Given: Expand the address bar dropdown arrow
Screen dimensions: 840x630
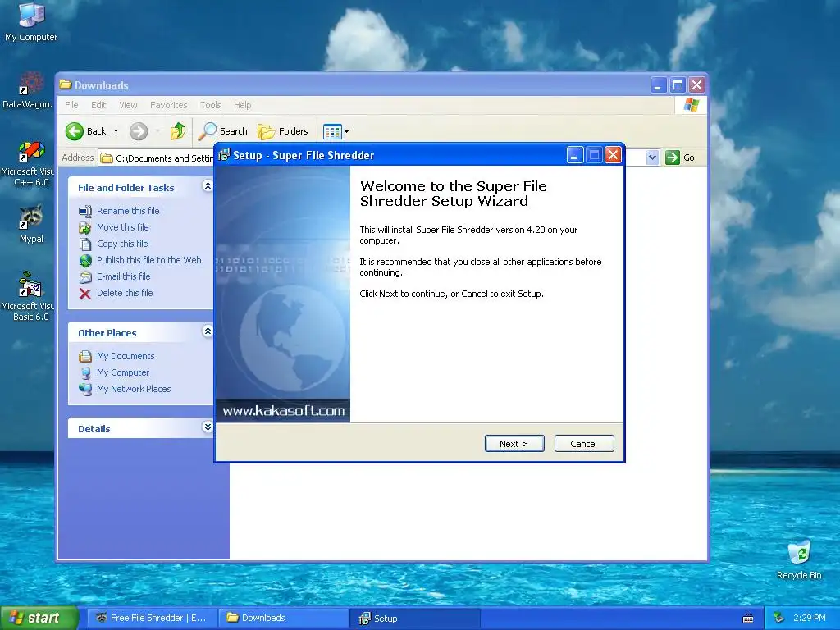Looking at the screenshot, I should [x=652, y=157].
